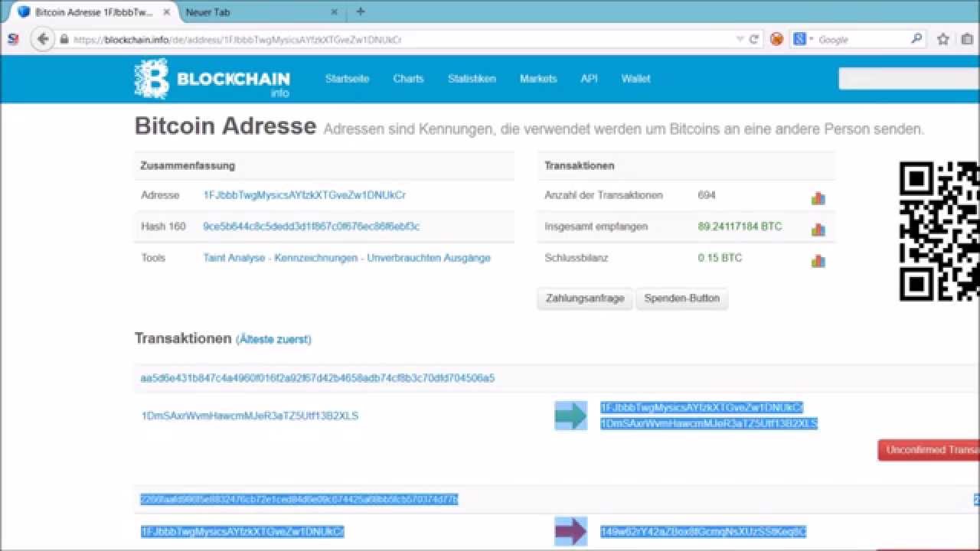This screenshot has height=551, width=980.
Task: Click the padlock site security icon
Action: pos(64,39)
